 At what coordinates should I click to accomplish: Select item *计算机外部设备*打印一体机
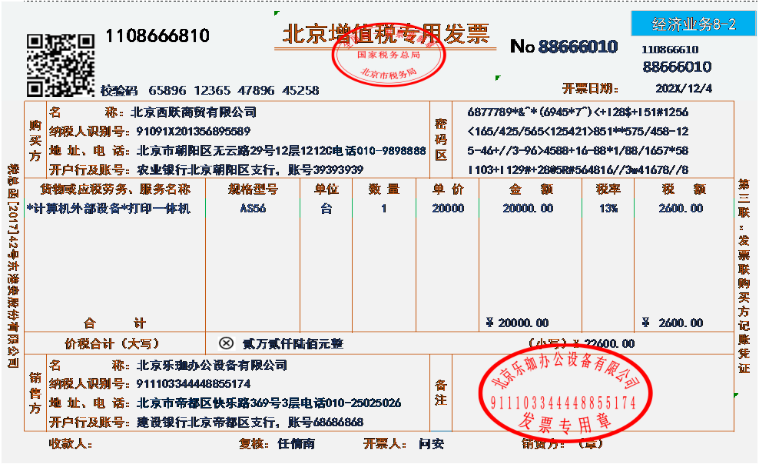109,209
